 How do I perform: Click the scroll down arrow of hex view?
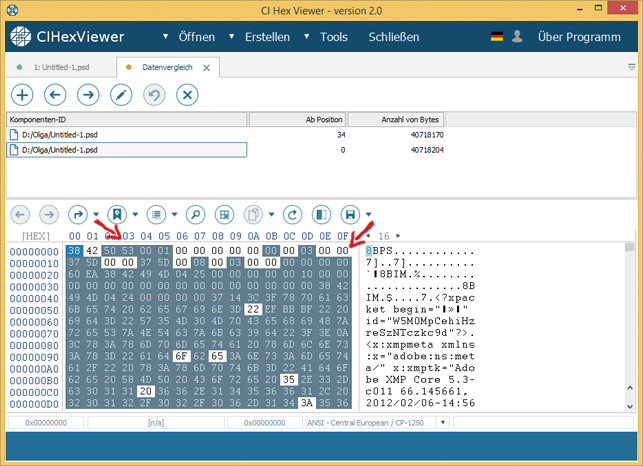(x=630, y=407)
